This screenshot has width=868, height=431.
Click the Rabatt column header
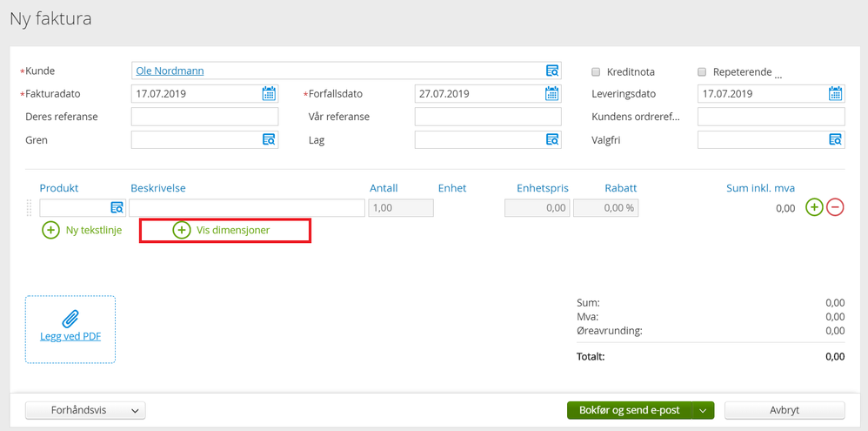pos(620,188)
